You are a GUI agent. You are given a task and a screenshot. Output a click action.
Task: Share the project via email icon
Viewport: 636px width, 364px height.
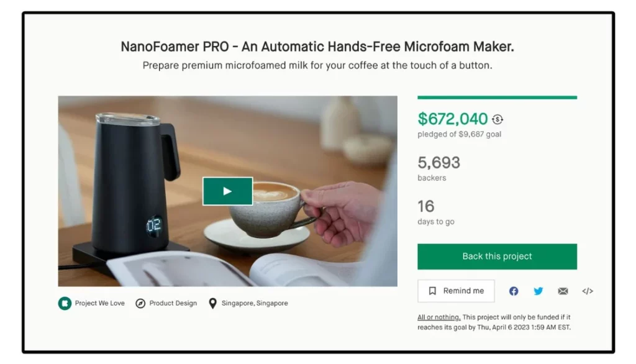coord(563,291)
